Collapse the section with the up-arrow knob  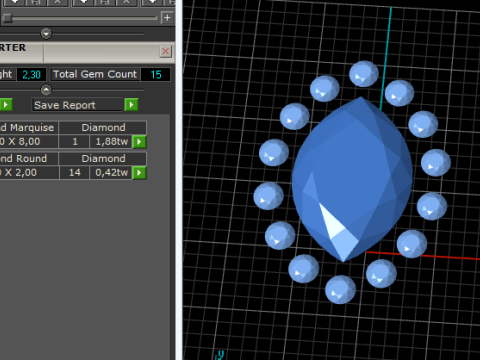click(x=46, y=90)
